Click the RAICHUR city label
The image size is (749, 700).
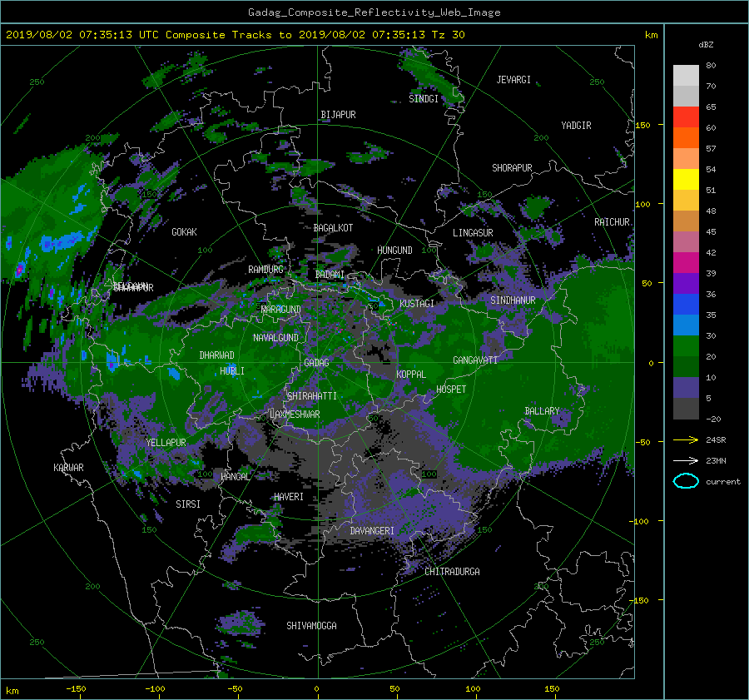coord(612,222)
